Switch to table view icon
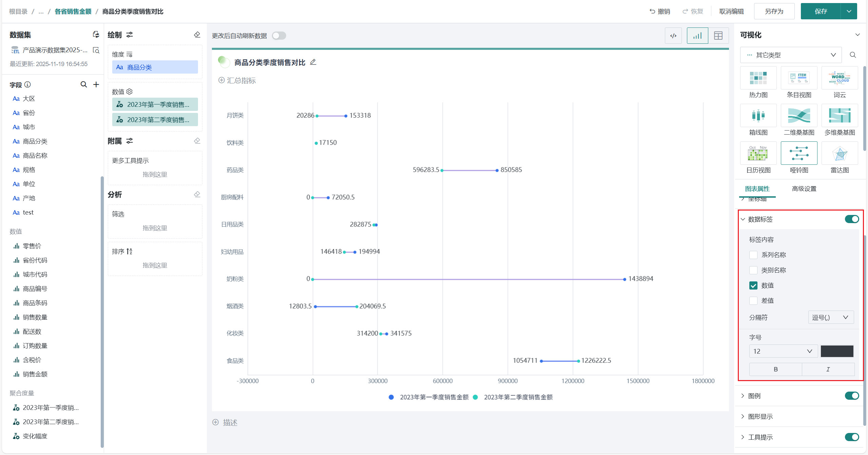 tap(718, 36)
